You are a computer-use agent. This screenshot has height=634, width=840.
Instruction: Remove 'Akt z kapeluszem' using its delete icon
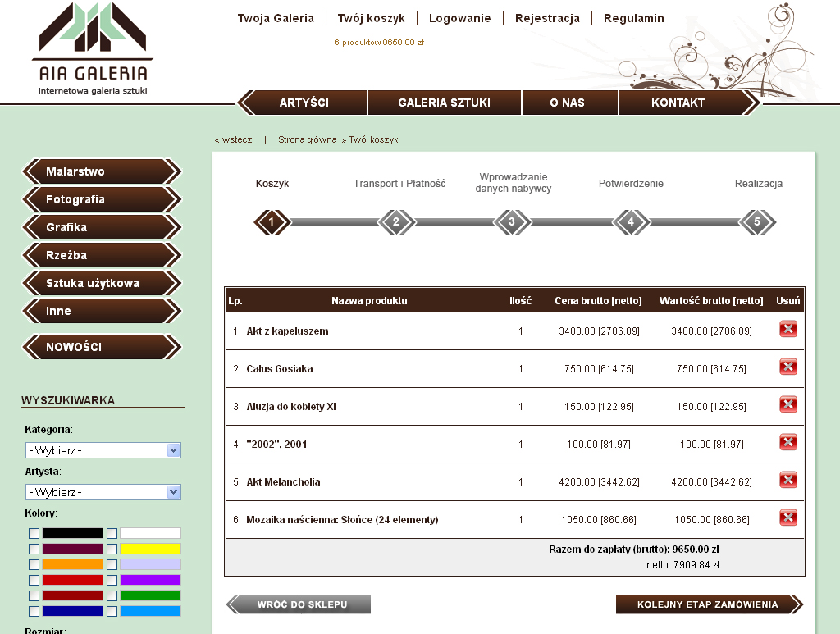787,330
